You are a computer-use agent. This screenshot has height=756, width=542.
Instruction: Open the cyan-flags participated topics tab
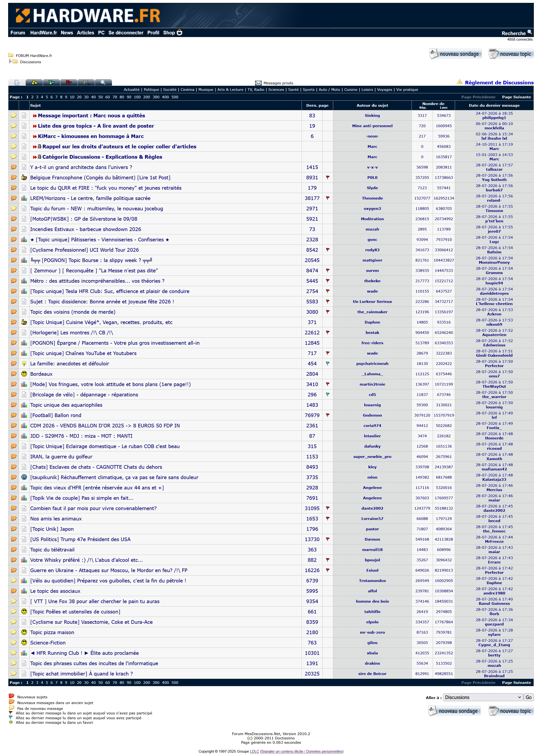(51, 82)
